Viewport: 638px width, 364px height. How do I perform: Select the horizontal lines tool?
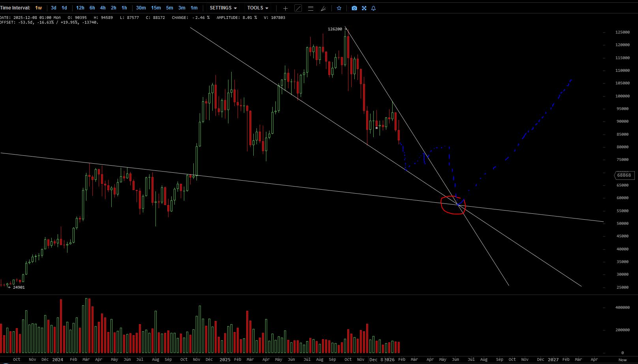click(x=311, y=8)
